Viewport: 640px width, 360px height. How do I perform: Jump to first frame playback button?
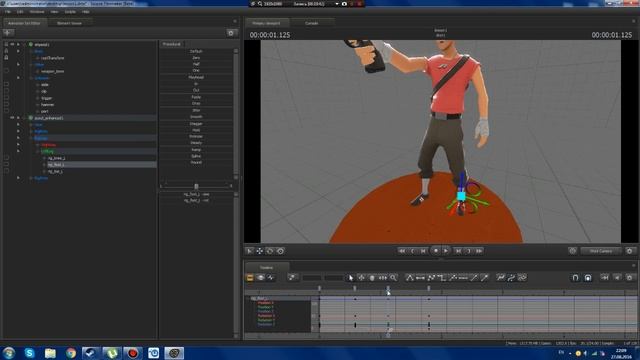(402, 251)
